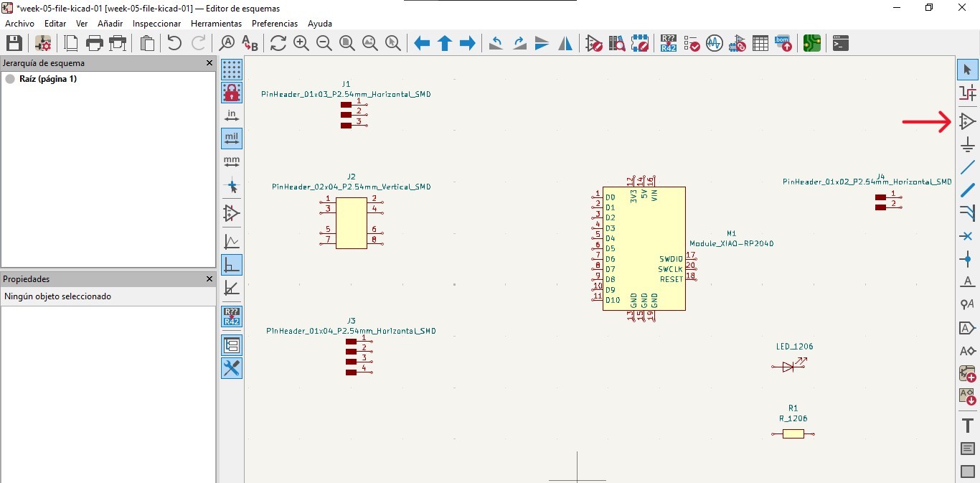Viewport: 980px width, 483px height.
Task: Open page settings sheet icon
Action: pos(72,43)
